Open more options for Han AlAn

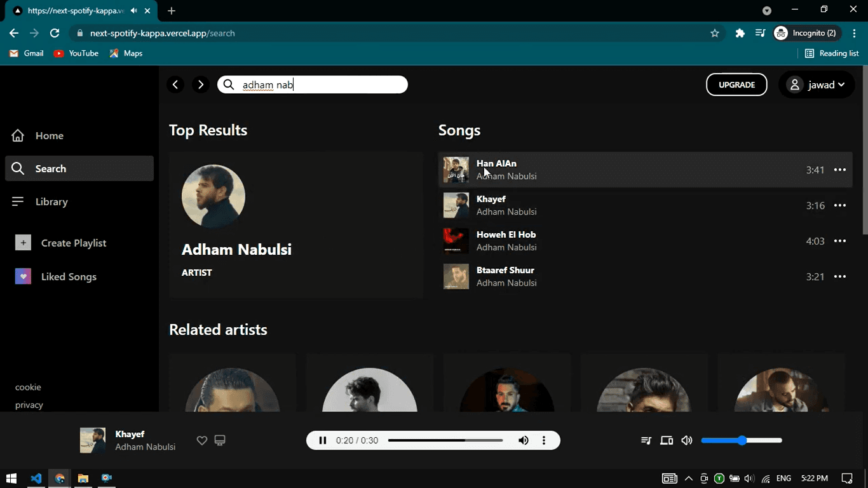840,170
